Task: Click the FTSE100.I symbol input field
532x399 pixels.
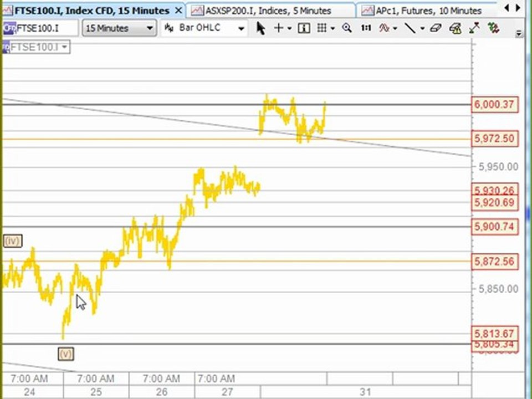Action: pos(40,28)
